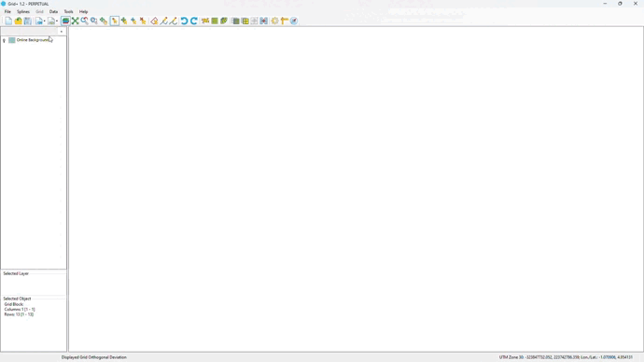Open the import icon dropdown arrow

coord(45,21)
